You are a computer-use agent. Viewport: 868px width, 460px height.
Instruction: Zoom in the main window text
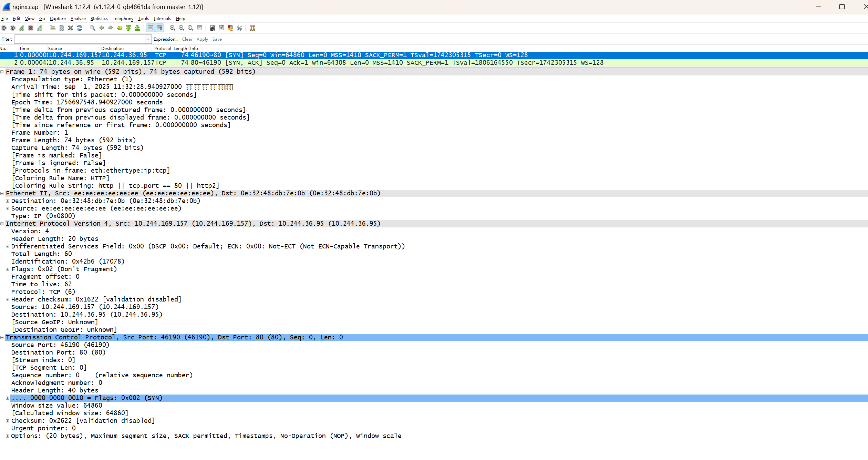point(173,28)
